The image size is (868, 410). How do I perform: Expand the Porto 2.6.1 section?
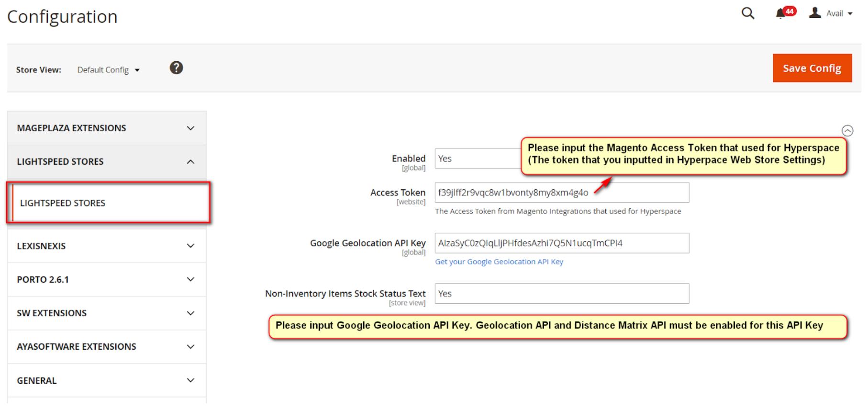[107, 280]
